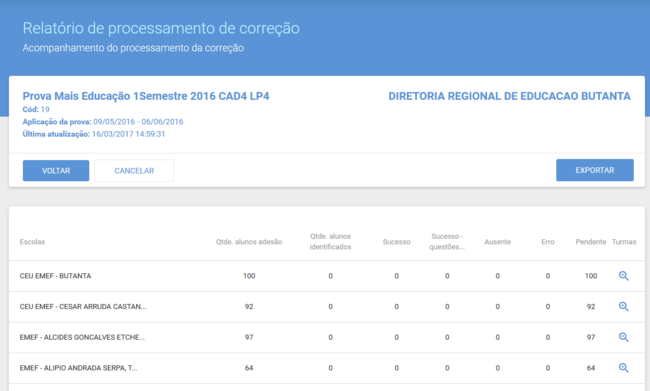
Task: Select Qtde. alunos identificados column header
Action: point(330,241)
